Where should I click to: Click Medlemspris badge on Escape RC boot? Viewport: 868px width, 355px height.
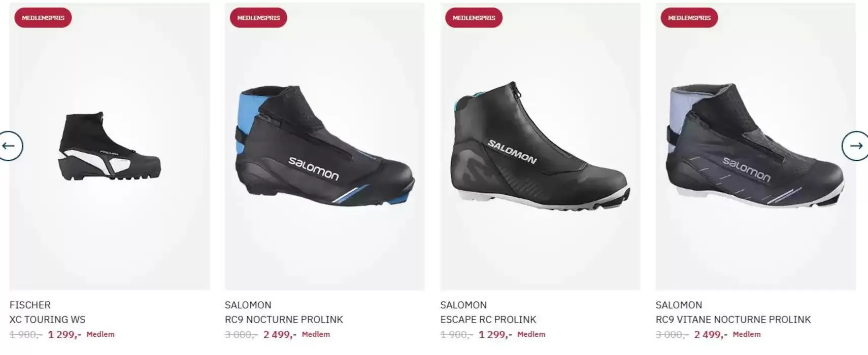[474, 18]
